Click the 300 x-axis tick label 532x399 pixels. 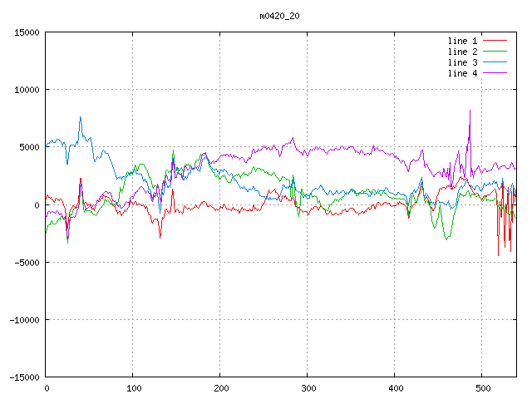(307, 387)
